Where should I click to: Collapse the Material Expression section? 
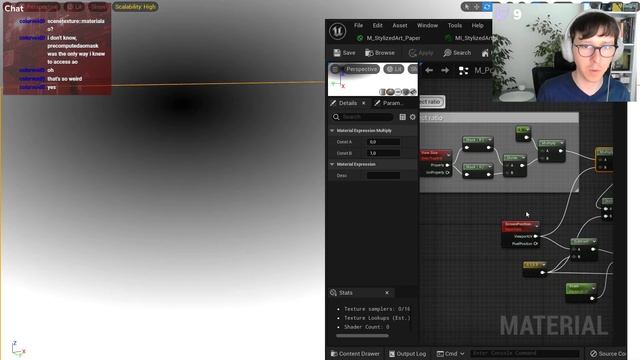[x=332, y=164]
